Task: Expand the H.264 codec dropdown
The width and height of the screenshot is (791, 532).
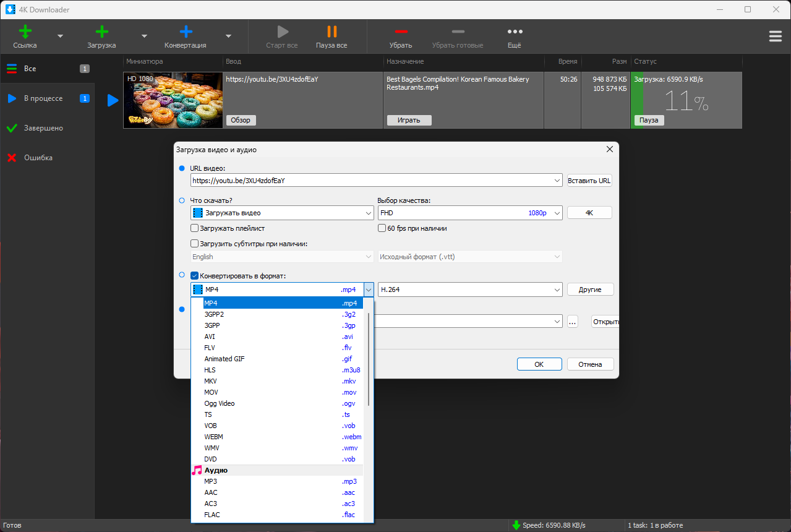Action: 557,290
